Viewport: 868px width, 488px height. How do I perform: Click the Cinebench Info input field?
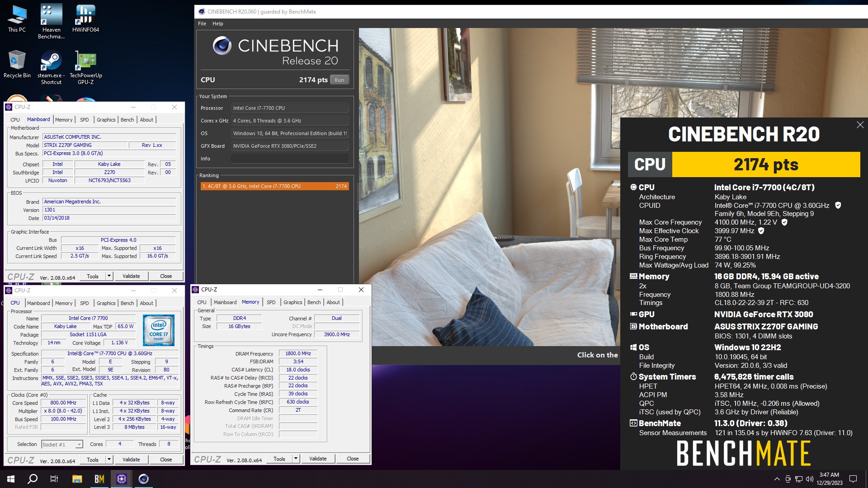(289, 159)
